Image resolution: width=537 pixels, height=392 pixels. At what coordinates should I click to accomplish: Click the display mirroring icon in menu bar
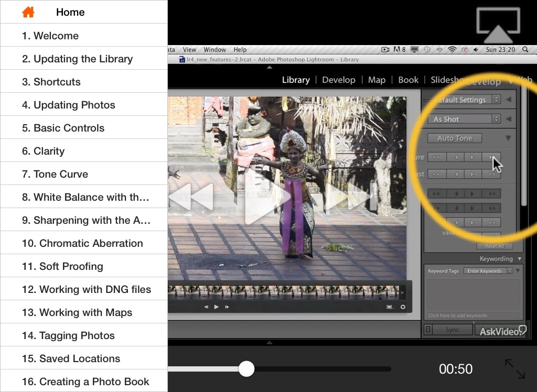coord(414,50)
